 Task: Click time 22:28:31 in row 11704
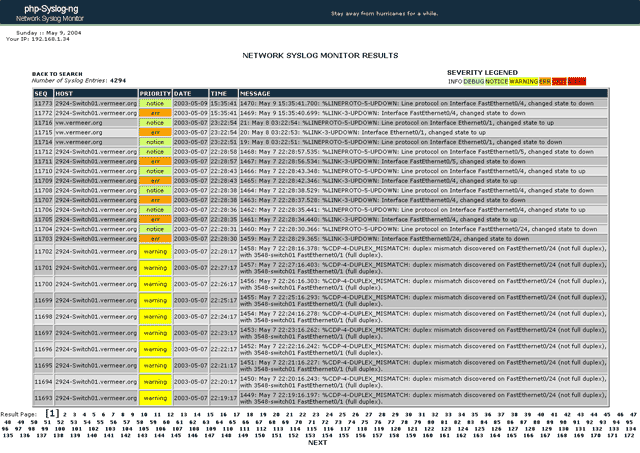[x=223, y=229]
